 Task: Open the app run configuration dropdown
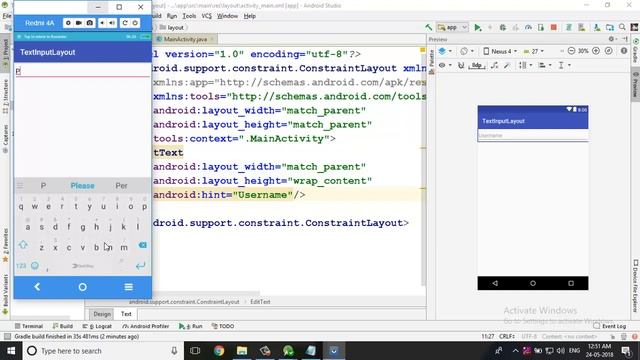[x=452, y=27]
